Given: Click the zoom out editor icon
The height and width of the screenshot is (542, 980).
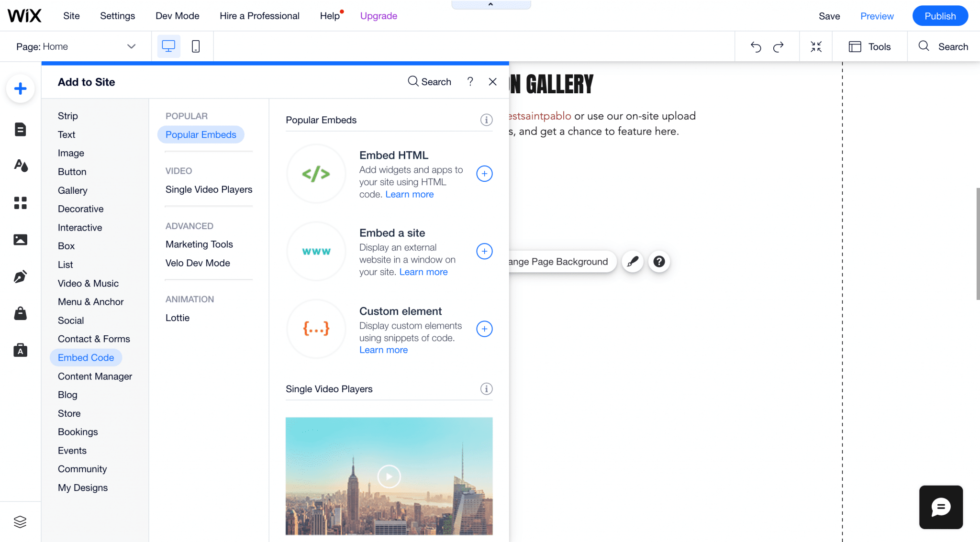Looking at the screenshot, I should [x=816, y=47].
